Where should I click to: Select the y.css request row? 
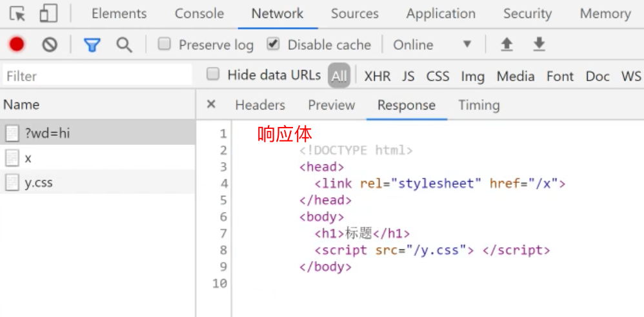click(97, 182)
